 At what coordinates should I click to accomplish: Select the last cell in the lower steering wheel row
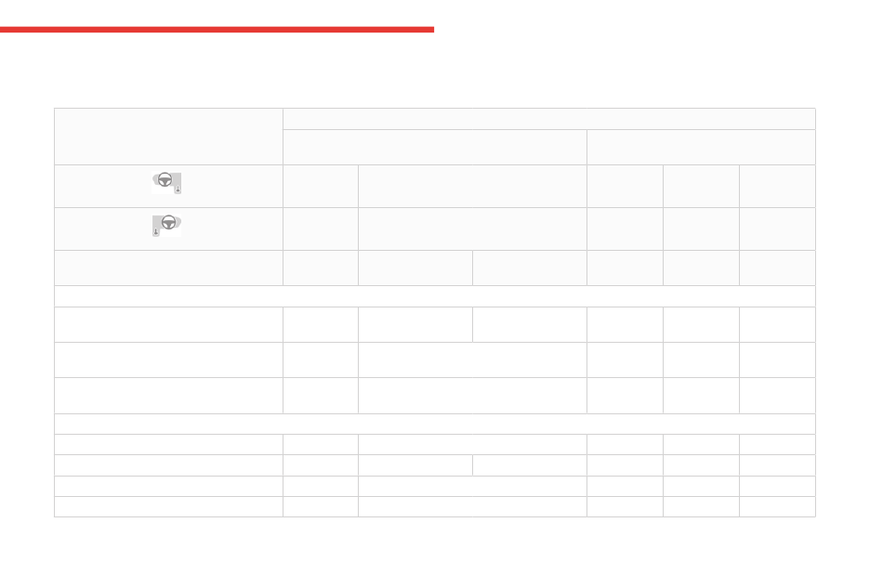[x=777, y=229]
